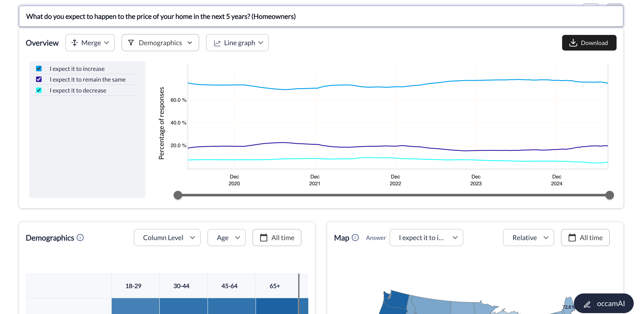
Task: Select the 18-29 age column header
Action: (x=133, y=286)
